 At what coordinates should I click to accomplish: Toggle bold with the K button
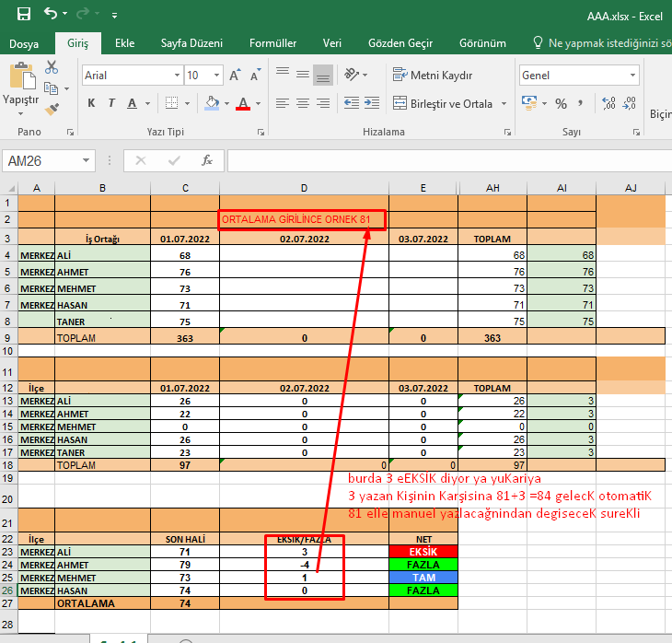coord(91,103)
